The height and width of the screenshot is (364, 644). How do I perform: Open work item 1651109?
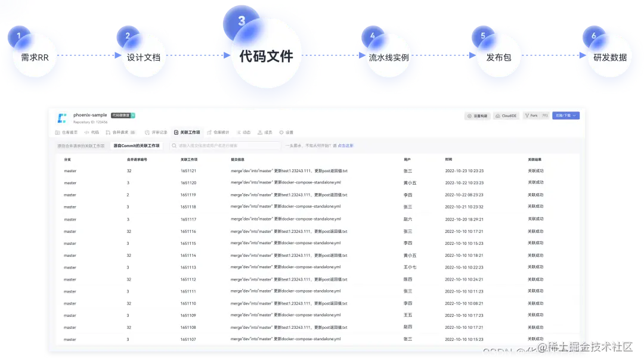tap(188, 316)
